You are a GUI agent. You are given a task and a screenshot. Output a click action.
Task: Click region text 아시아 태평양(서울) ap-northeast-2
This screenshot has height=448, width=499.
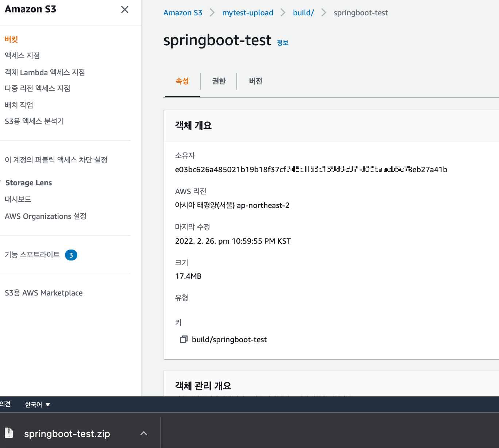click(232, 205)
